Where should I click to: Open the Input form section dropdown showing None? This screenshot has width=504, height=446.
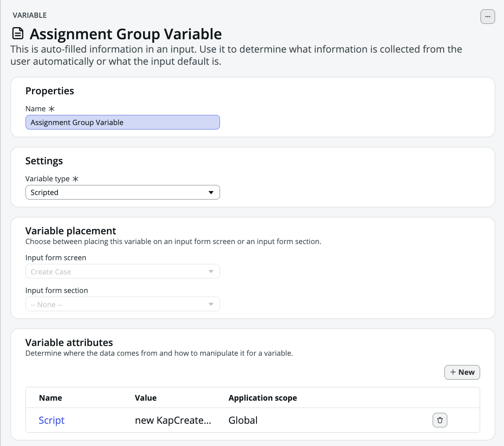point(123,304)
